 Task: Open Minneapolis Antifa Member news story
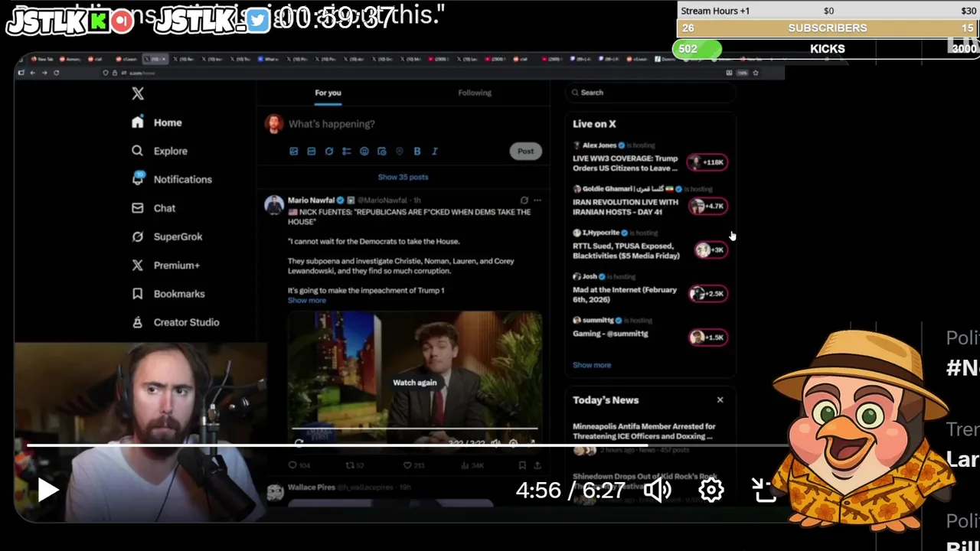click(x=644, y=431)
